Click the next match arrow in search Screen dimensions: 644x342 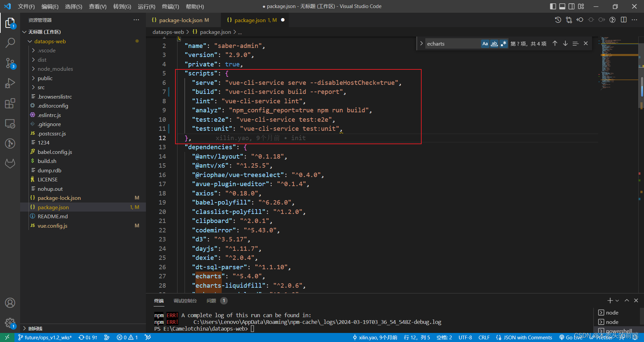pos(565,43)
